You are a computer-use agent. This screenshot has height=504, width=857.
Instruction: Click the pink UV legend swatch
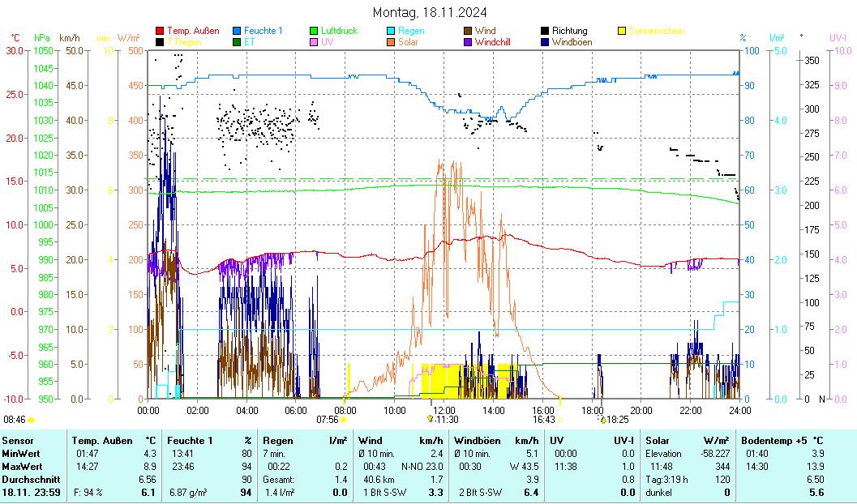[314, 42]
